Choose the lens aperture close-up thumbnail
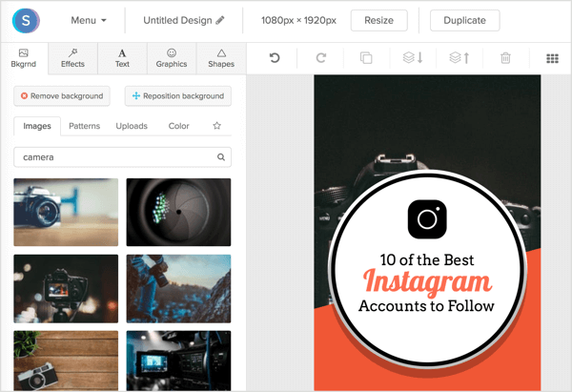572x392 pixels. 179,212
